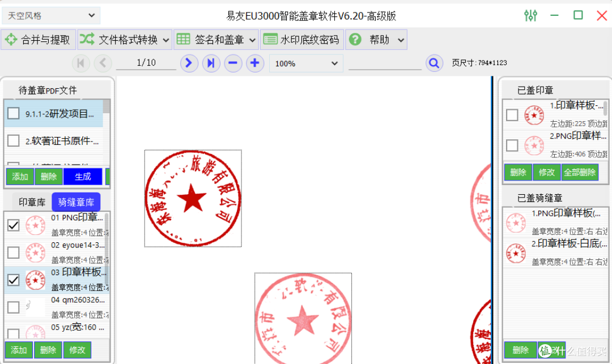
Task: Select stamp thumbnail of 03 印章样板
Action: (35, 280)
